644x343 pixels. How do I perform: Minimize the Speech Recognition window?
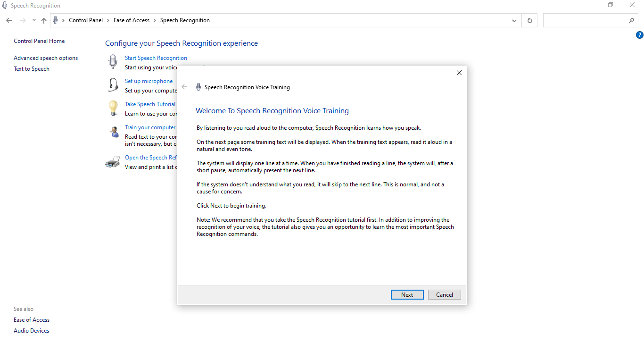pyautogui.click(x=589, y=5)
